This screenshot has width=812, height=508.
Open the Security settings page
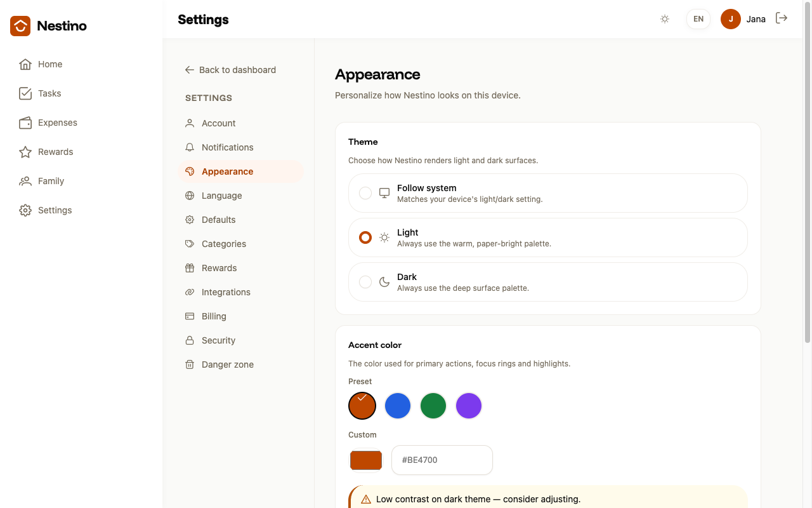(x=241, y=340)
